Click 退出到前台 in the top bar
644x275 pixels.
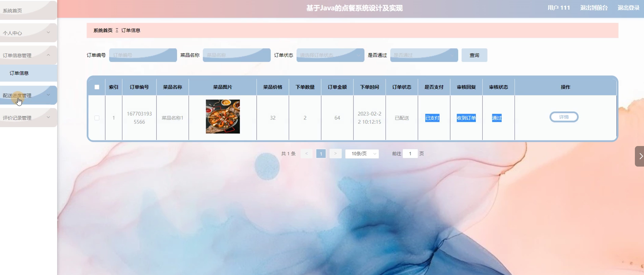(x=594, y=8)
